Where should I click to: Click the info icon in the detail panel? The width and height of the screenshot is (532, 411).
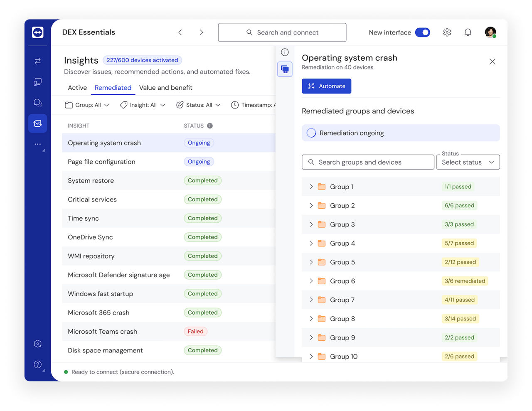pyautogui.click(x=285, y=52)
